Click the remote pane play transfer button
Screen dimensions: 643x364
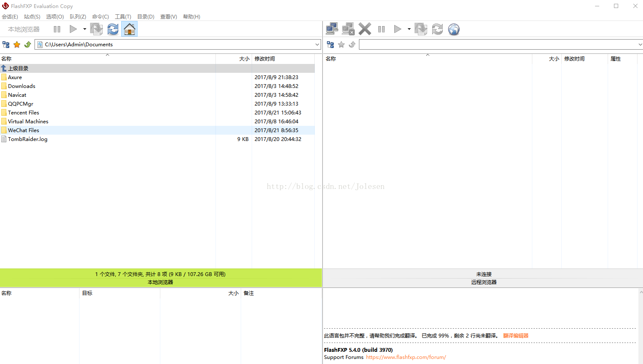click(398, 29)
